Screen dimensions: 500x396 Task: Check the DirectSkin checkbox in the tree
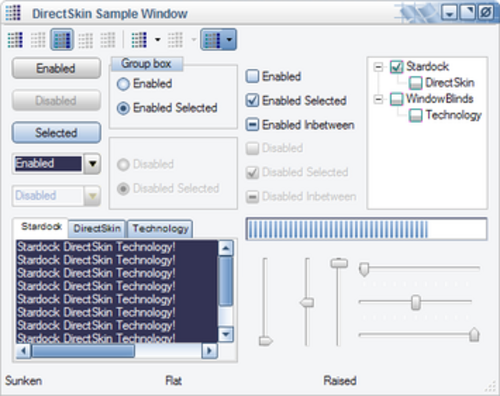point(415,83)
